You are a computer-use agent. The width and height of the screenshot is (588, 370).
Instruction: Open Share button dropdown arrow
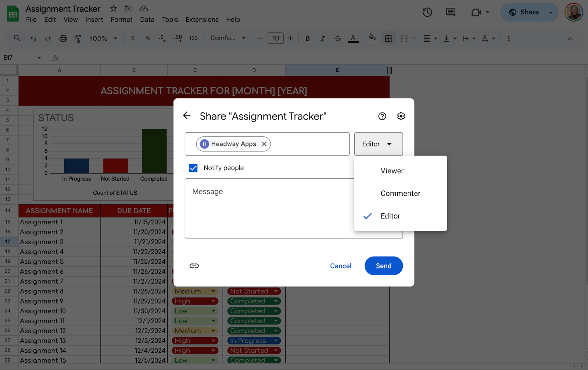551,12
